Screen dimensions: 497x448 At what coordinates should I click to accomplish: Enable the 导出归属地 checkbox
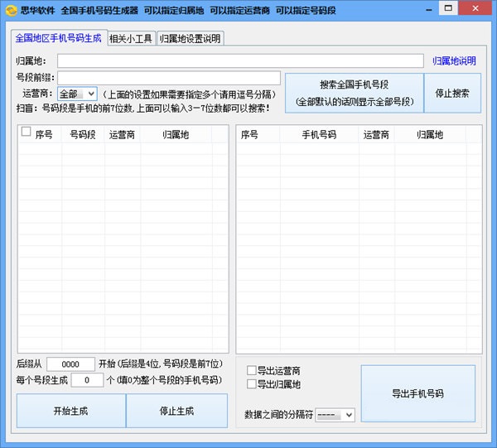coord(252,384)
